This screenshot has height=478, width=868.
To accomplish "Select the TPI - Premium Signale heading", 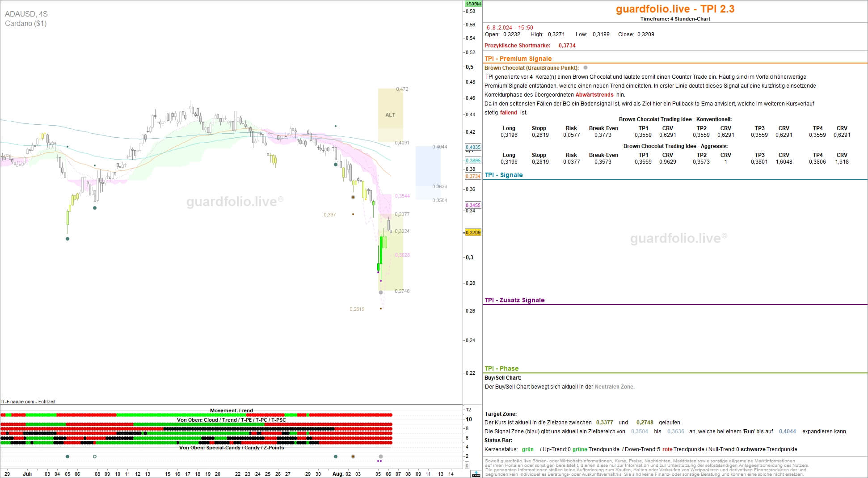I will point(518,59).
